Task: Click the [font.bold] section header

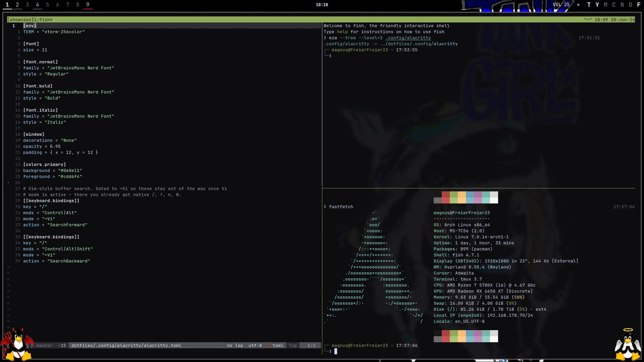Action: tap(38, 86)
